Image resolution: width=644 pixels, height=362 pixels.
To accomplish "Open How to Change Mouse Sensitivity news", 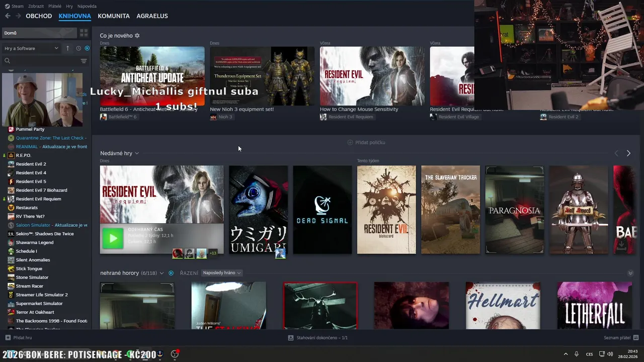I will [372, 76].
